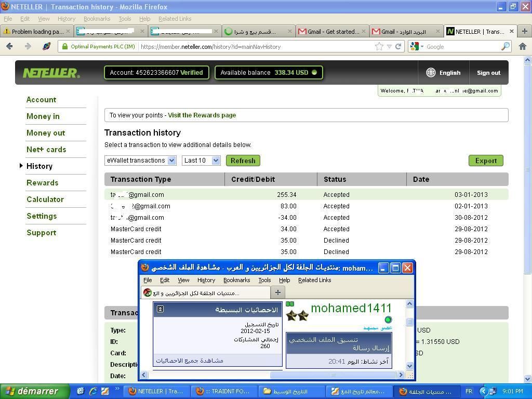Open the URL history dropdown arrow
Screen dimensions: 532x399
pyautogui.click(x=389, y=46)
